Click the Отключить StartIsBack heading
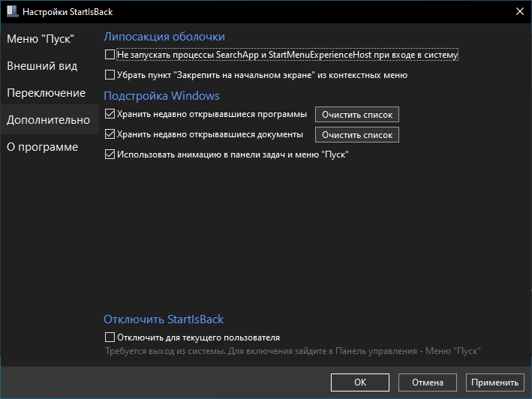The image size is (532, 399). point(164,319)
